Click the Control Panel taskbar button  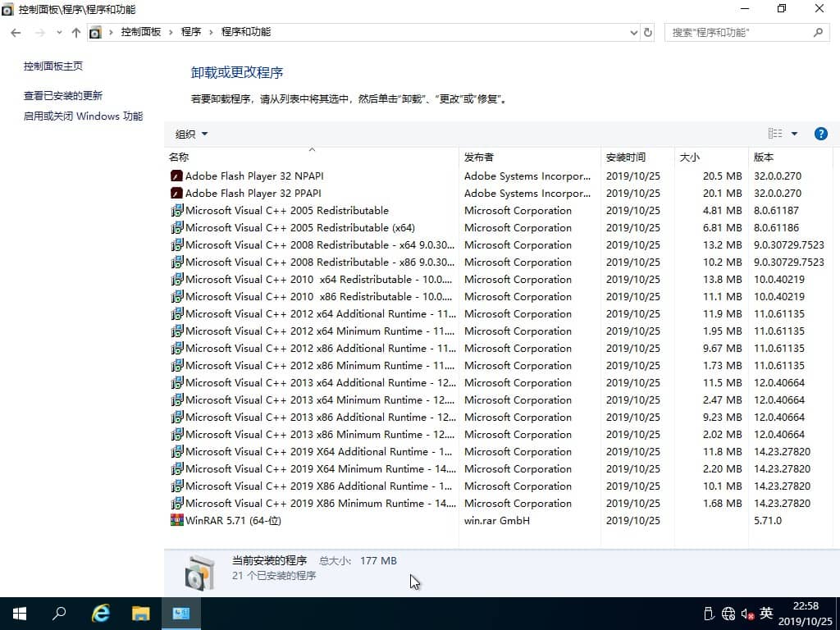point(181,614)
